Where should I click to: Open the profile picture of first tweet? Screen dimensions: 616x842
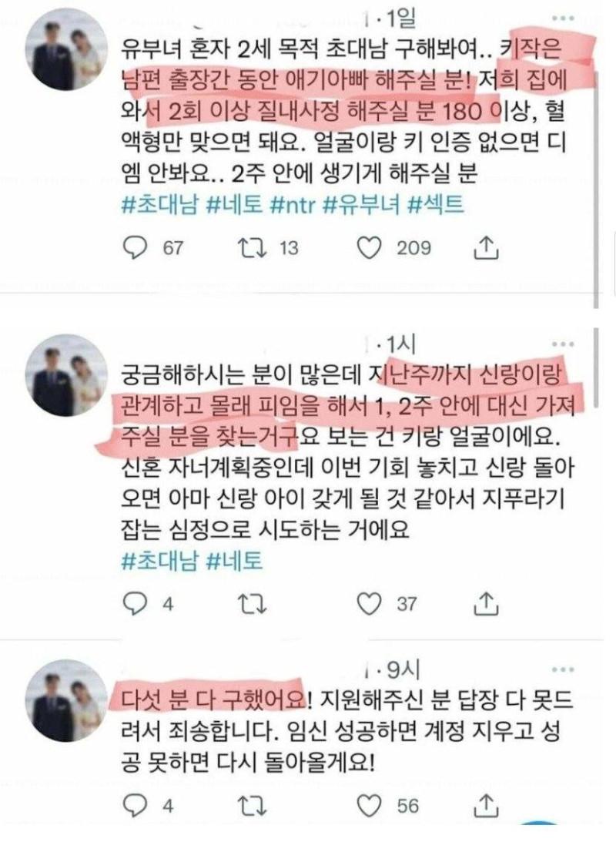click(66, 49)
